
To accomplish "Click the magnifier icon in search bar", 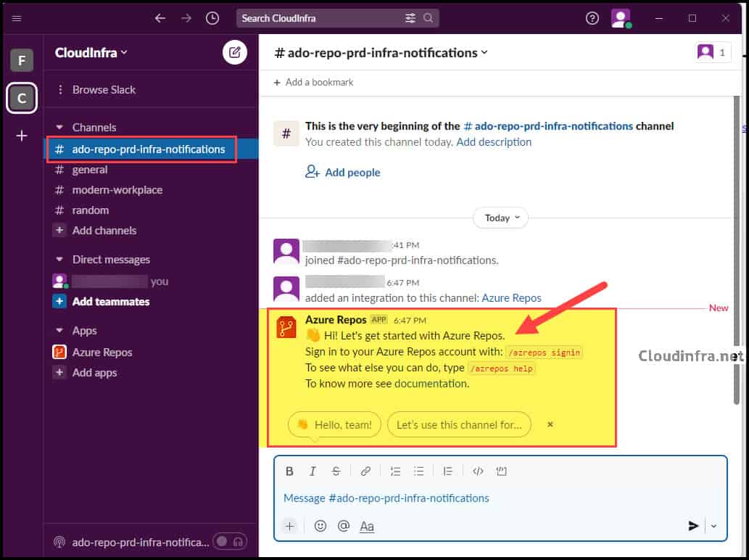I will coord(428,18).
